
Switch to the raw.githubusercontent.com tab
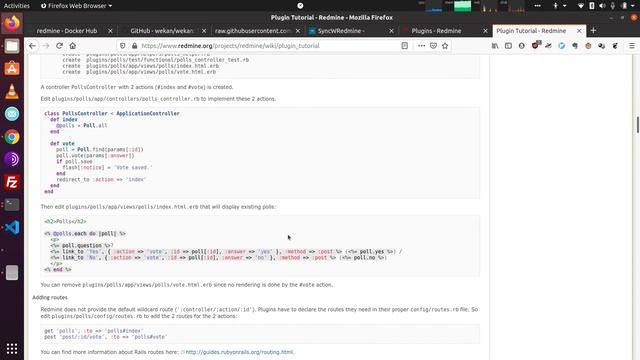point(253,31)
